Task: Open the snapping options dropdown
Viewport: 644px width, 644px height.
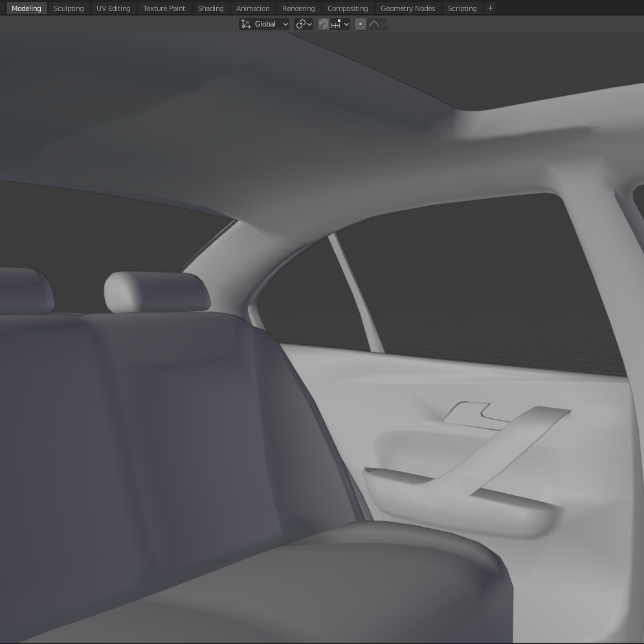Action: pos(340,24)
